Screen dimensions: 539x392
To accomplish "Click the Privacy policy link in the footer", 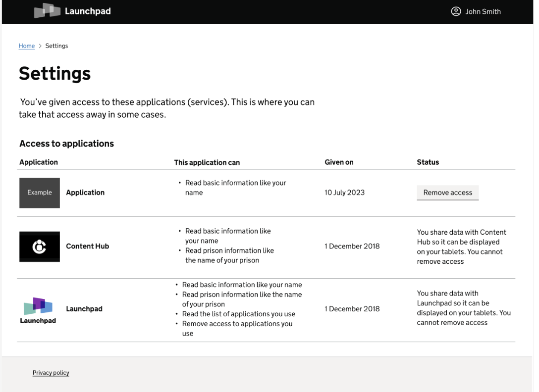I will point(51,373).
